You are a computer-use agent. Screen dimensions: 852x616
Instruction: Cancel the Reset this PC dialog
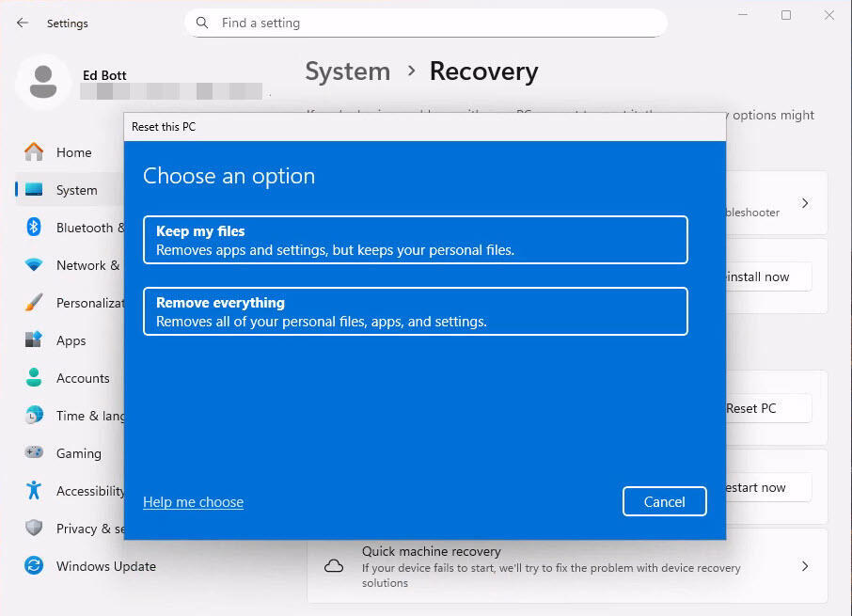[664, 501]
